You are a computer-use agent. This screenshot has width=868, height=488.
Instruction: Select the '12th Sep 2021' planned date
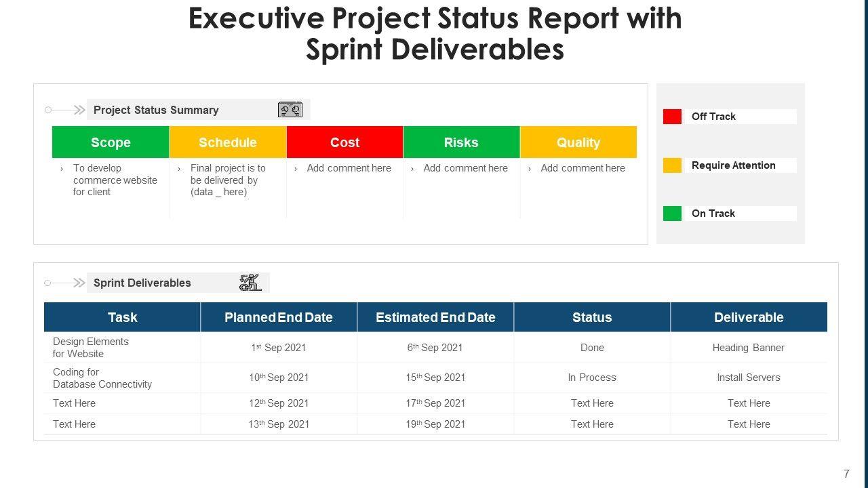point(279,403)
